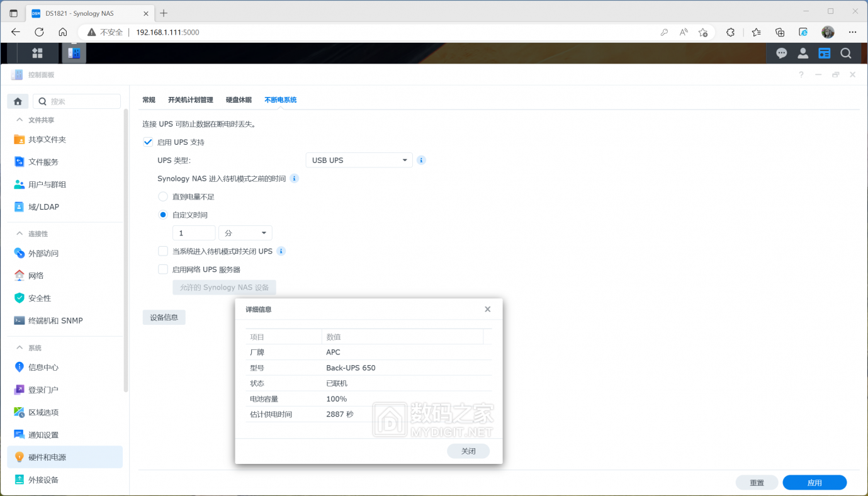Click the DSM search magnifier icon
Viewport: 868px width, 496px height.
click(846, 54)
